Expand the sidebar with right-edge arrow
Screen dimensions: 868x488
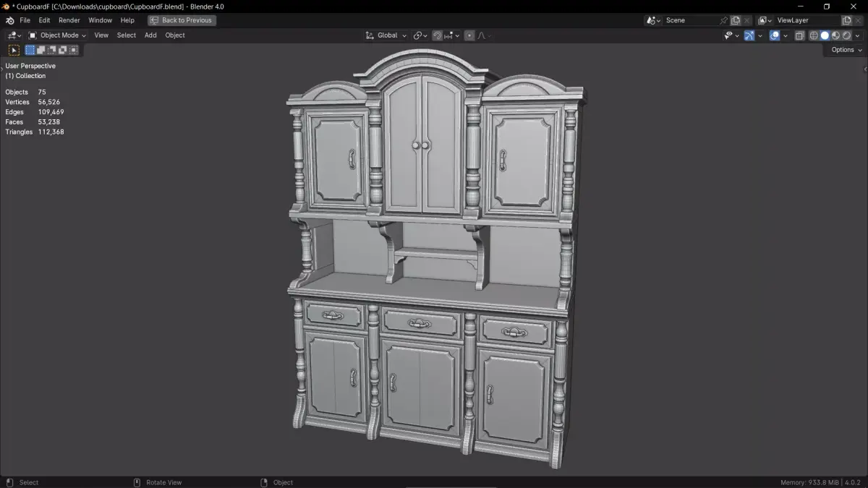(x=865, y=69)
